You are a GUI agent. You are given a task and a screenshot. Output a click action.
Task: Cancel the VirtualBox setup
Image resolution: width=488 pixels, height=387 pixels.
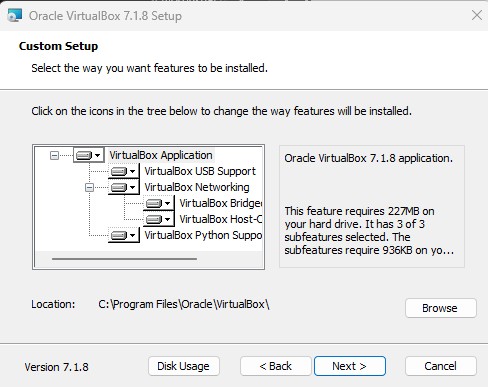pyautogui.click(x=441, y=366)
